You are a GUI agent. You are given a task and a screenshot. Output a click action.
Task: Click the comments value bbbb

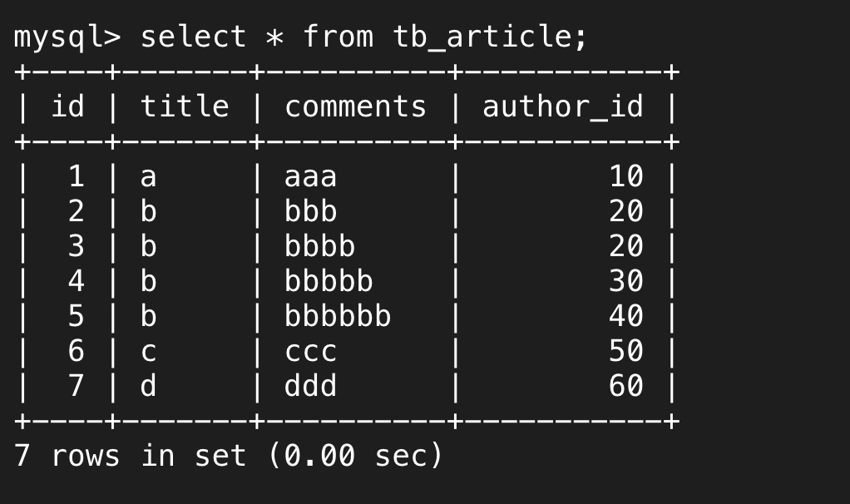[x=319, y=246]
